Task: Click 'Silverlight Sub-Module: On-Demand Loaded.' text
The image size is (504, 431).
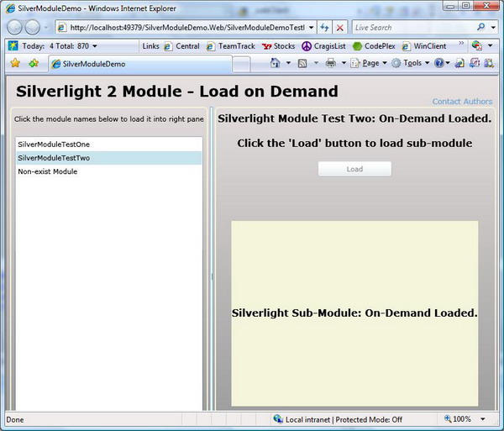Action: [x=354, y=313]
